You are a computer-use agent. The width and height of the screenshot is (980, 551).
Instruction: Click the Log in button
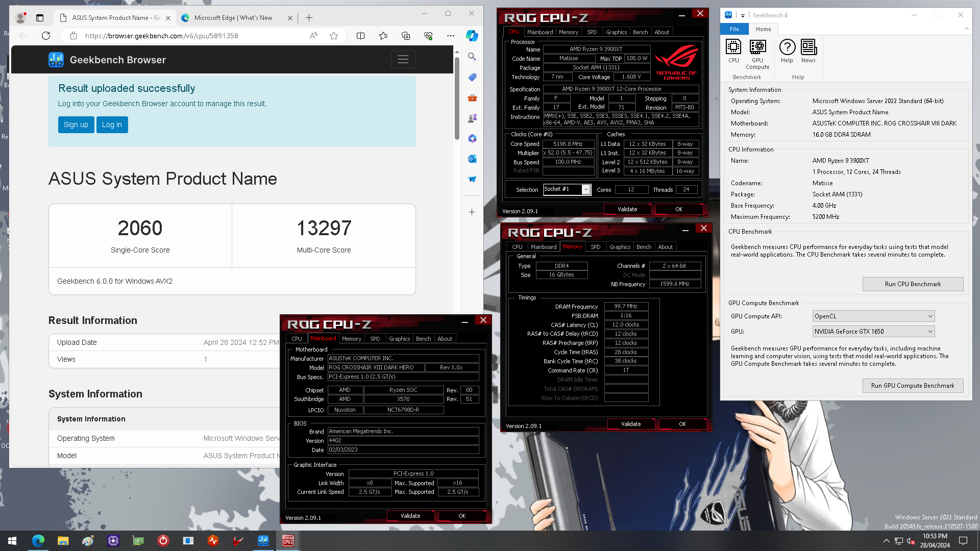pos(112,124)
